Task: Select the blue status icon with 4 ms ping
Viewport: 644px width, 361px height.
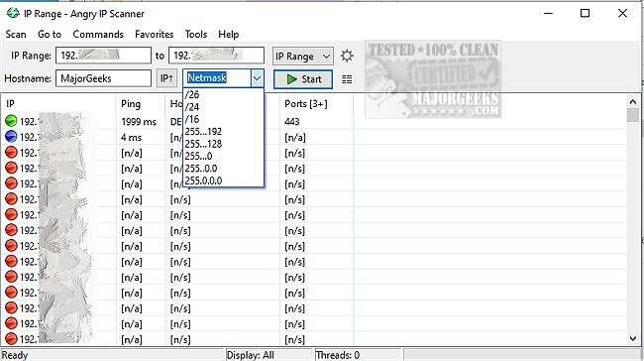Action: coord(11,137)
